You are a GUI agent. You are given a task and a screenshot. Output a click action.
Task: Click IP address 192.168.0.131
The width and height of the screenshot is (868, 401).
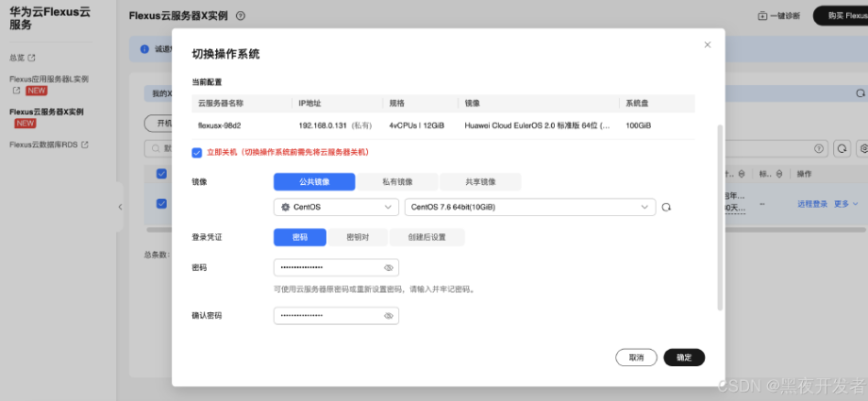coord(323,125)
